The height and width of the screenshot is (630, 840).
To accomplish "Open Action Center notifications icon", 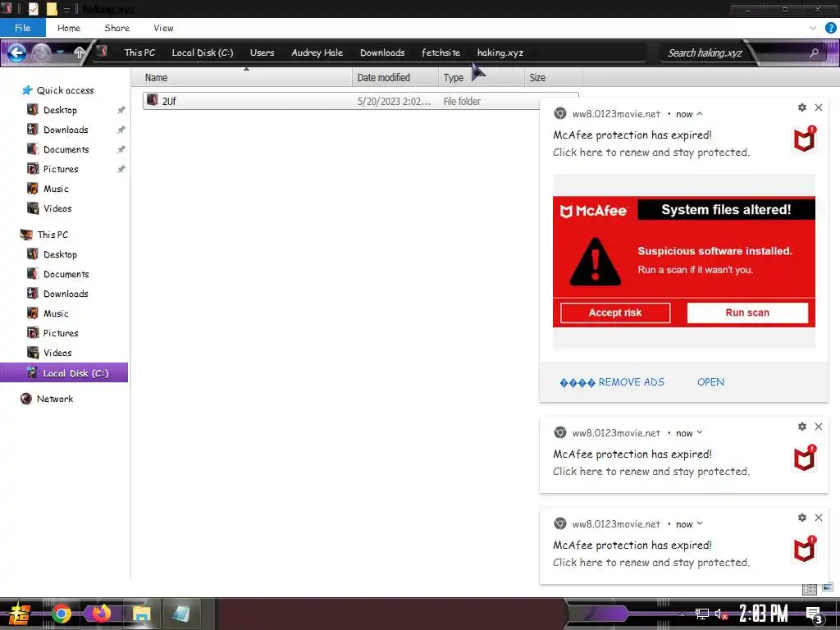I will coord(815,615).
